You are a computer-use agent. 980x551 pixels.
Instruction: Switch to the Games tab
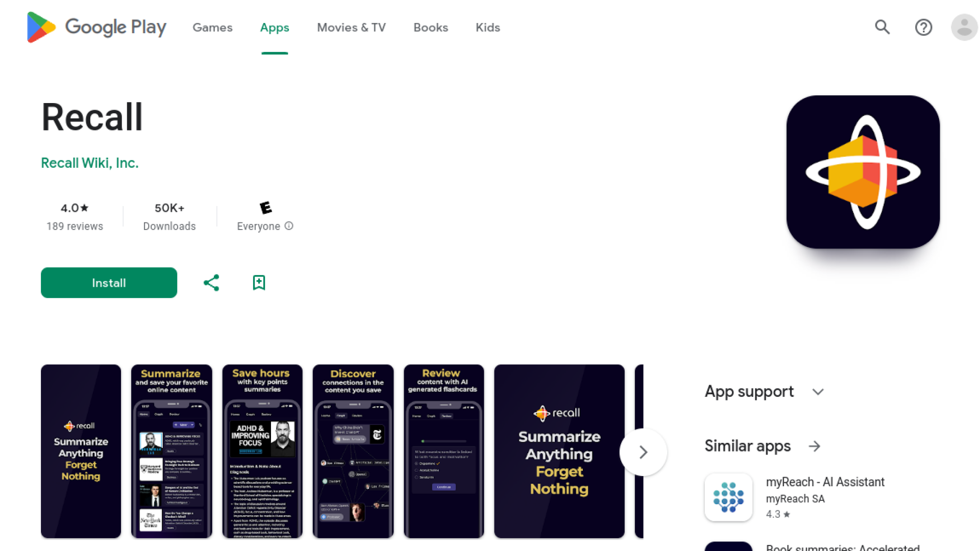tap(212, 28)
